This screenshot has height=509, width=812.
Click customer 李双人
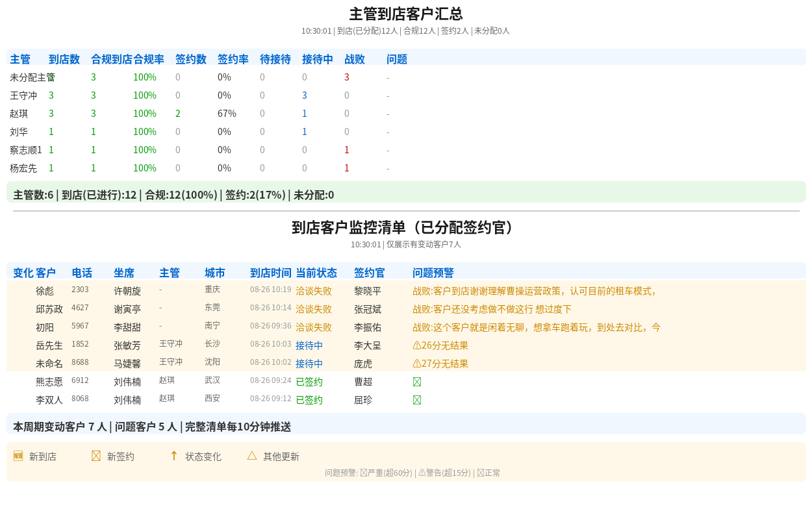tap(49, 400)
